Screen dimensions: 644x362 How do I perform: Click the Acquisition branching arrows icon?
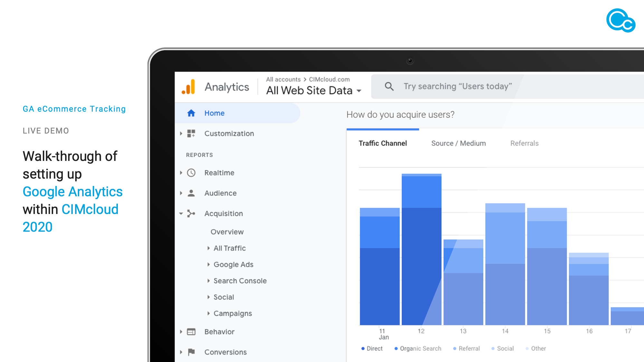click(191, 214)
